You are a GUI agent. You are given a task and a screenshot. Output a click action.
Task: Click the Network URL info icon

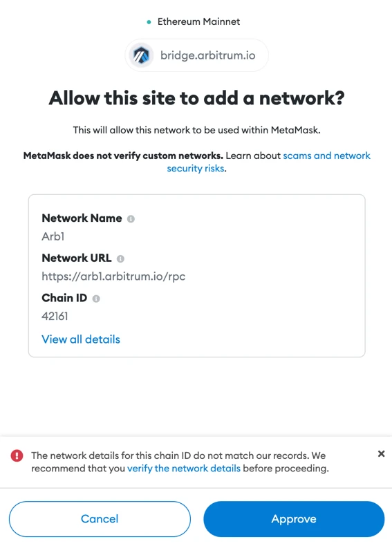pos(120,258)
